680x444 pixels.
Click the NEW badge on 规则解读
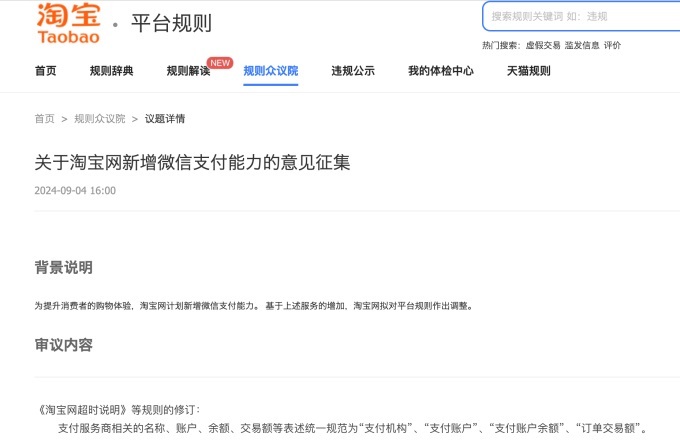220,62
